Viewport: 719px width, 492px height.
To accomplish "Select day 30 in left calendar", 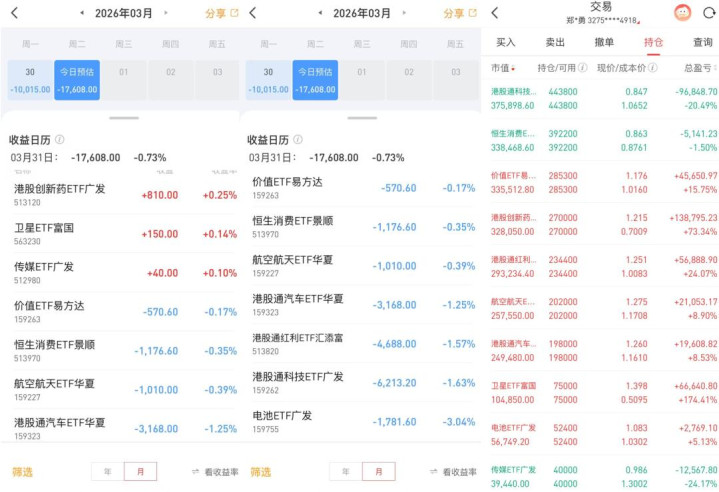I will click(30, 80).
